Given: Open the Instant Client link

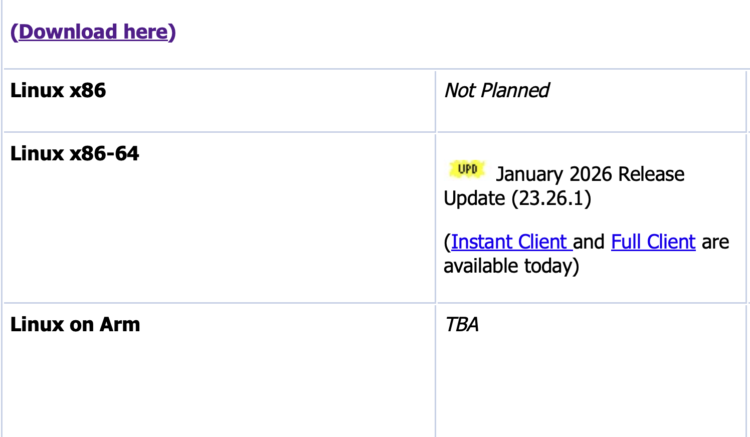Looking at the screenshot, I should click(x=510, y=242).
